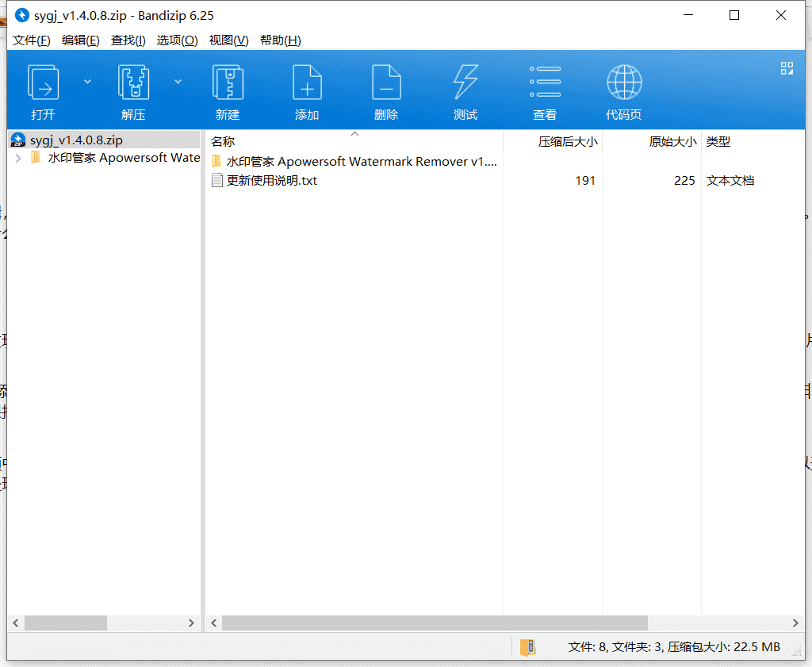
Task: Click the Test (测试) lightning icon
Action: (465, 82)
